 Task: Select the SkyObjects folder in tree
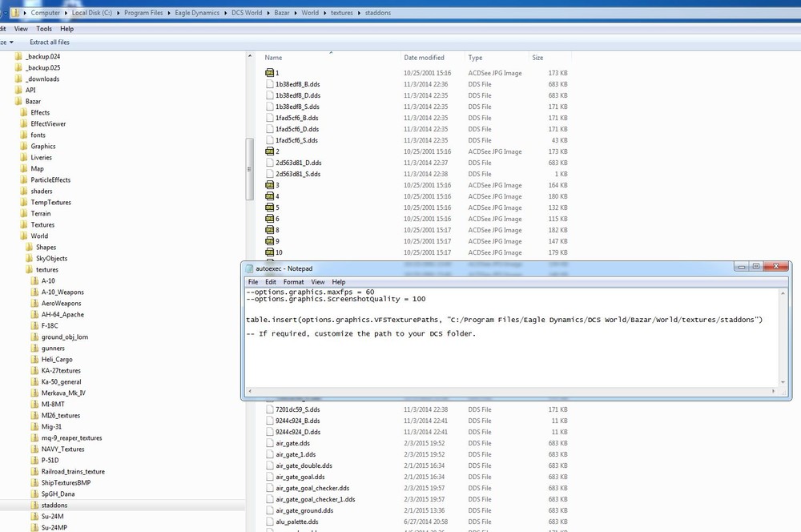tap(51, 258)
